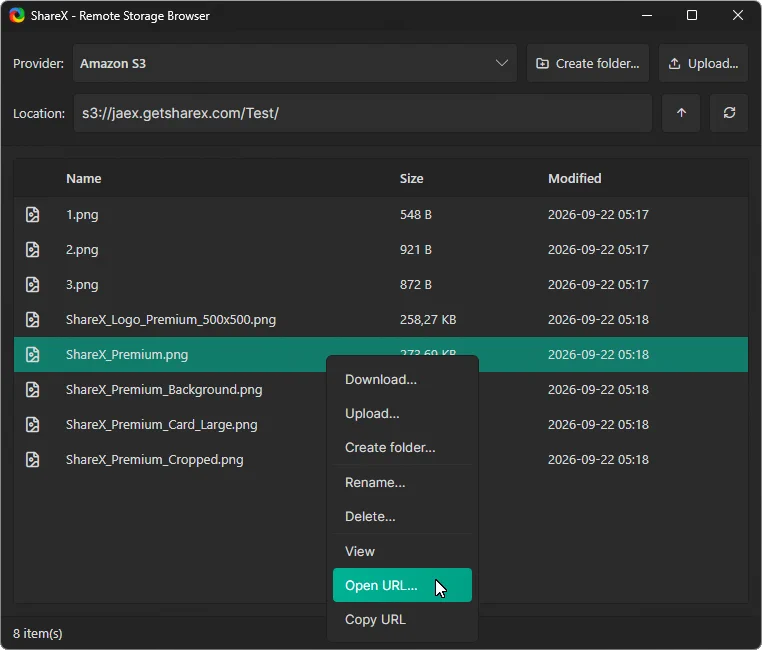Click the Location path field
The width and height of the screenshot is (762, 650).
point(363,113)
